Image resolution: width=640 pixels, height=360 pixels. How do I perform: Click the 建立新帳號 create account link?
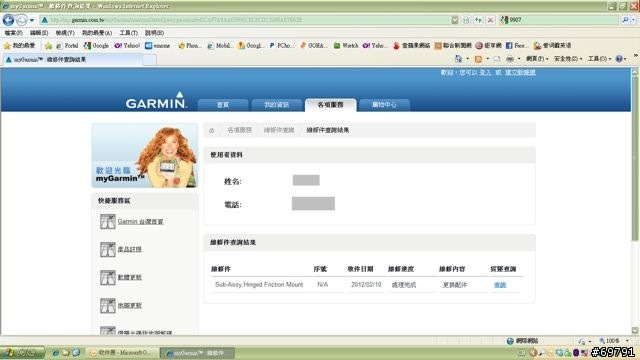tap(520, 72)
